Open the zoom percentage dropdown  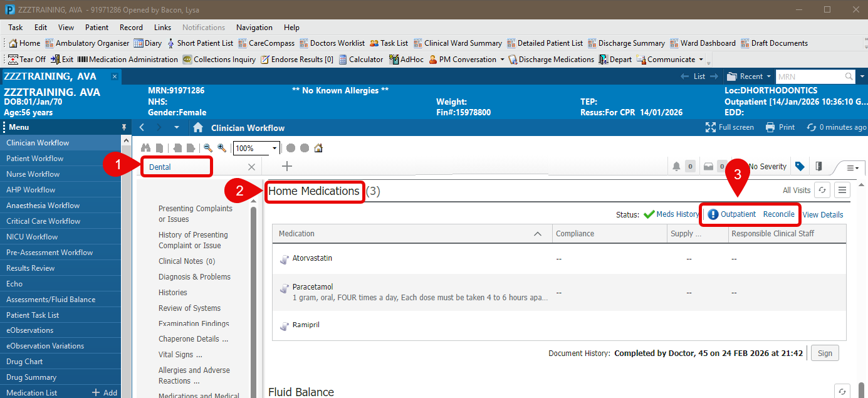(x=275, y=149)
